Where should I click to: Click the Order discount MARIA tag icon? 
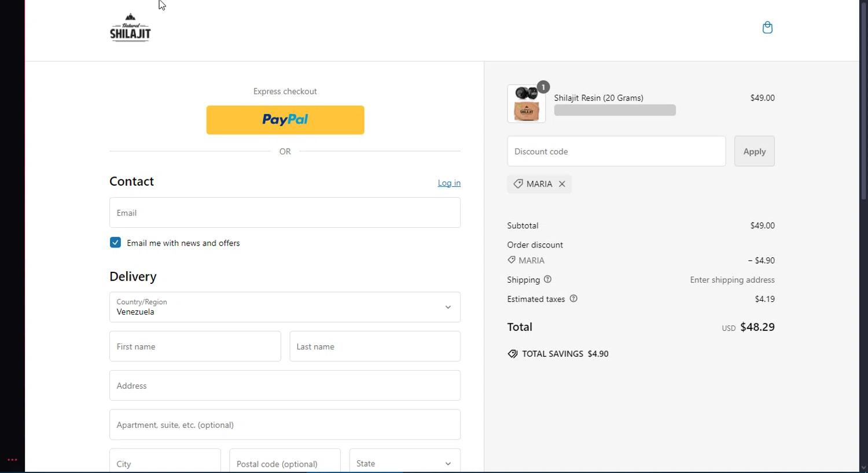tap(512, 260)
